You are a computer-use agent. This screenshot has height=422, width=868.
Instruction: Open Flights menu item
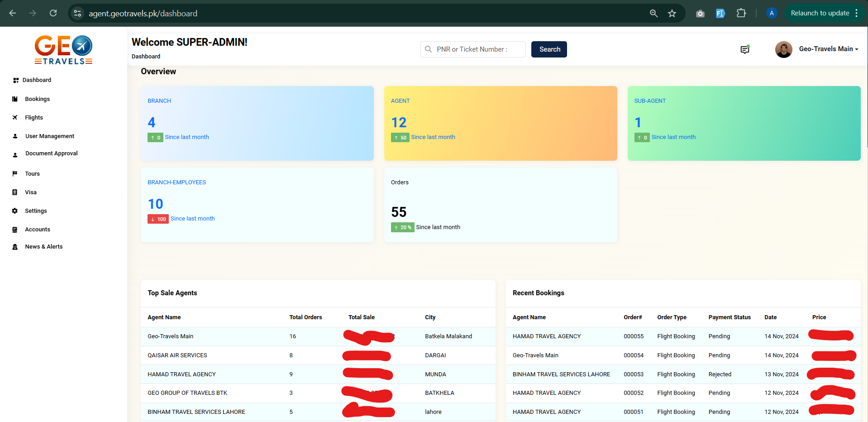pyautogui.click(x=34, y=118)
